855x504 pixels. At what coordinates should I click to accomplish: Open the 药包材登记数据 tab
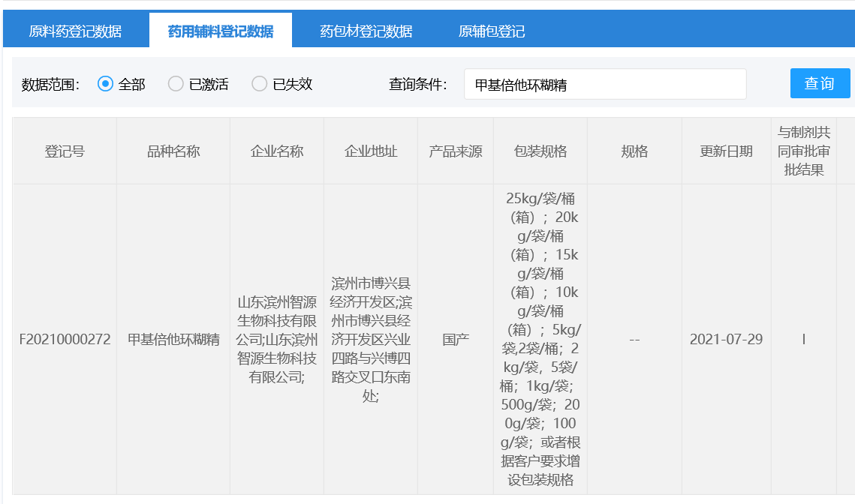tap(366, 30)
